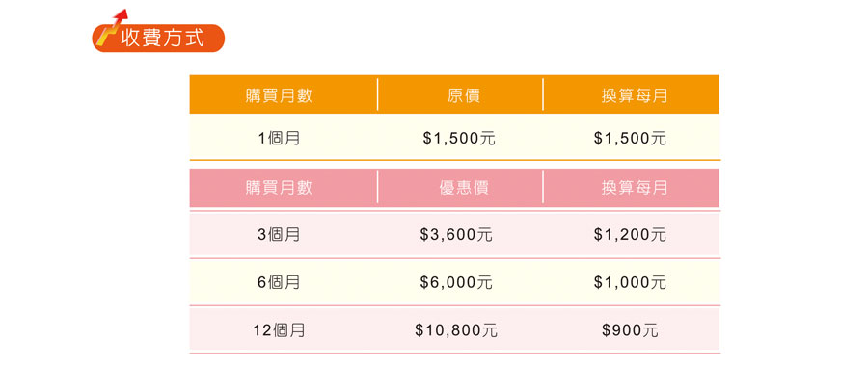The height and width of the screenshot is (367, 868).
Task: Click the $1,500元 original price cell
Action: 459,138
